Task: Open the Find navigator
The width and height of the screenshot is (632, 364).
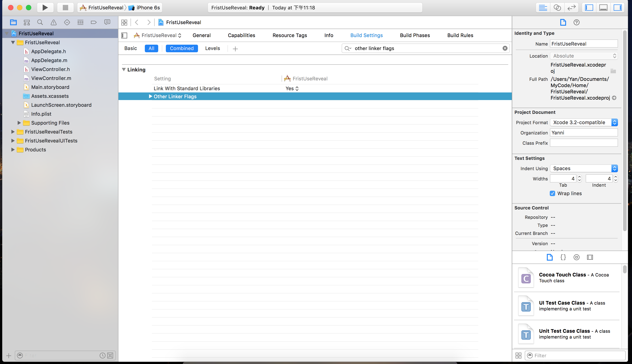Action: pos(40,22)
